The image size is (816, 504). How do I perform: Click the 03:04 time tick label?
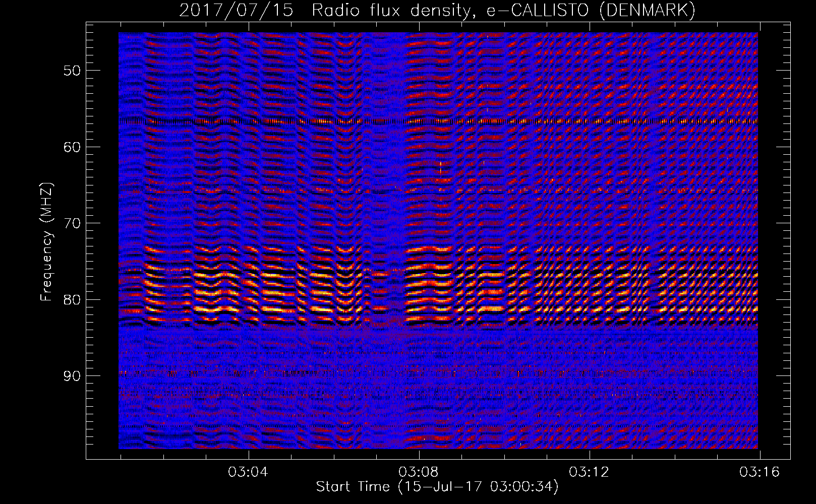248,472
